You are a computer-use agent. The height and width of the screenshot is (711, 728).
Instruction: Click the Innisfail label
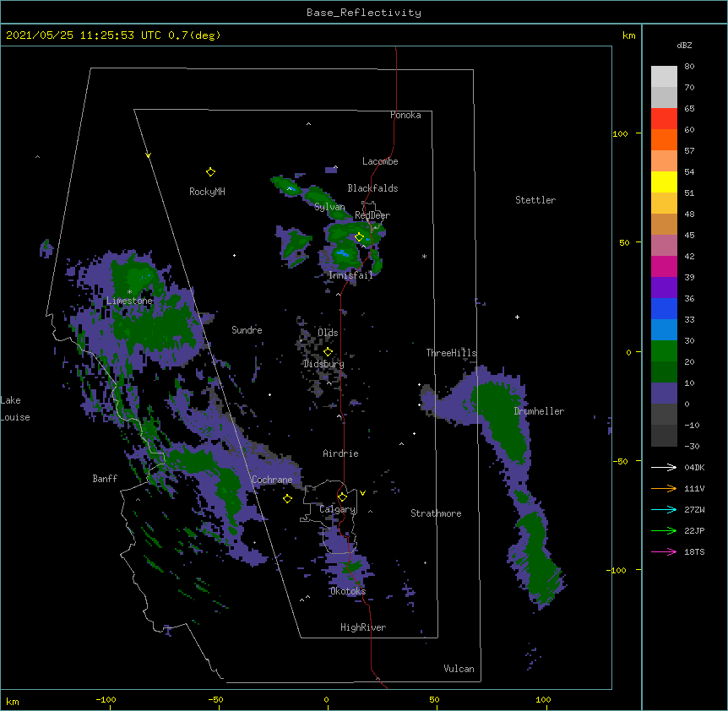[x=350, y=275]
